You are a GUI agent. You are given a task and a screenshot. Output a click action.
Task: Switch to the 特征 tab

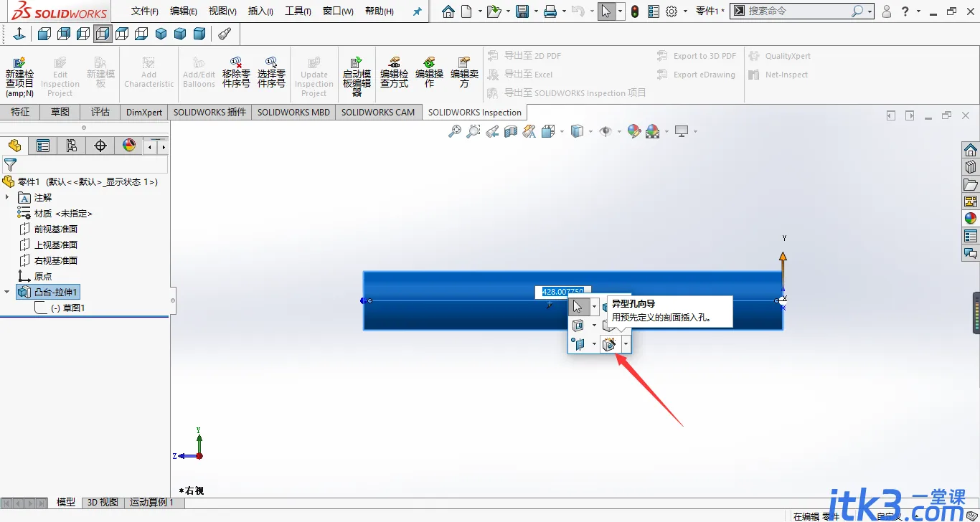point(20,112)
